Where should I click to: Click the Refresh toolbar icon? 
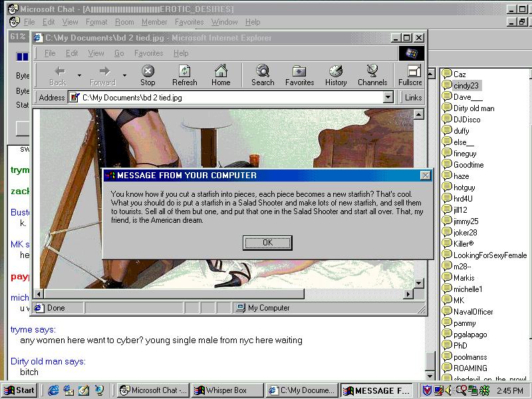coord(185,71)
